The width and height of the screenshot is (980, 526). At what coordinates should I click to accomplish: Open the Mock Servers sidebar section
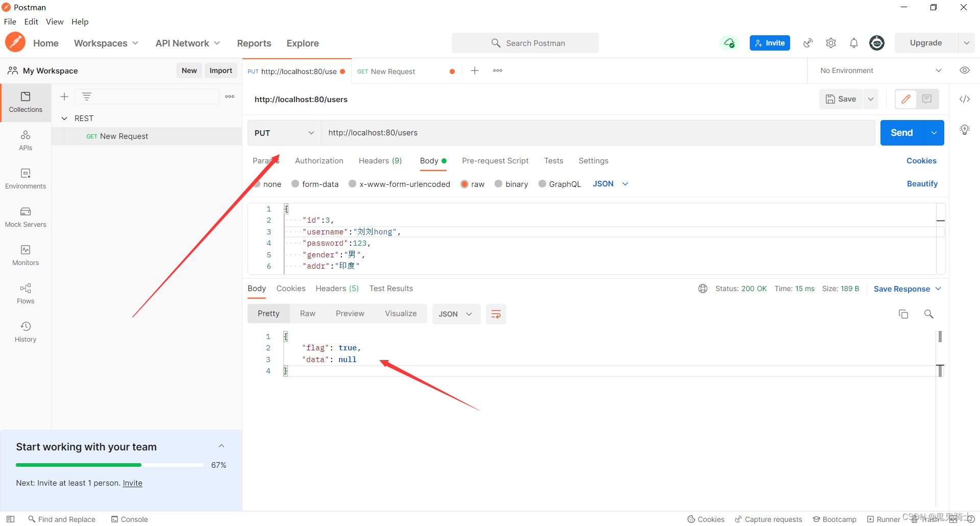tap(26, 217)
